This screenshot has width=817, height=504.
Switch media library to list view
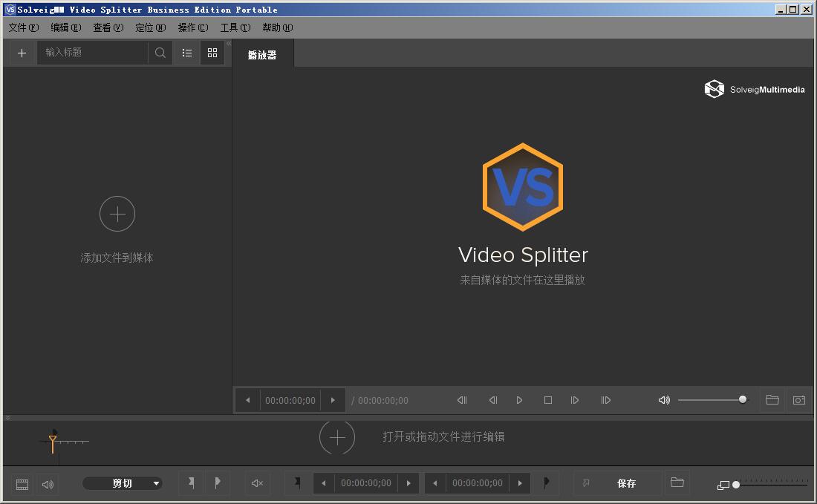tap(187, 53)
